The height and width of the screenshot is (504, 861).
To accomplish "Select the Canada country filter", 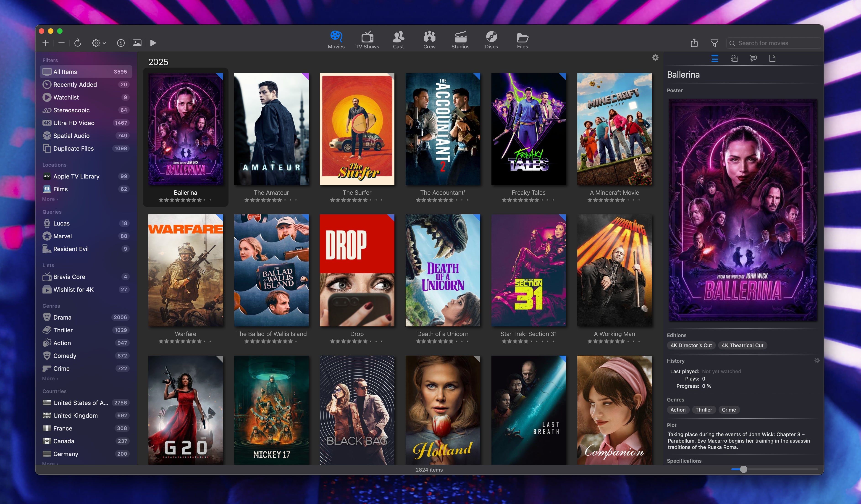I will click(86, 441).
